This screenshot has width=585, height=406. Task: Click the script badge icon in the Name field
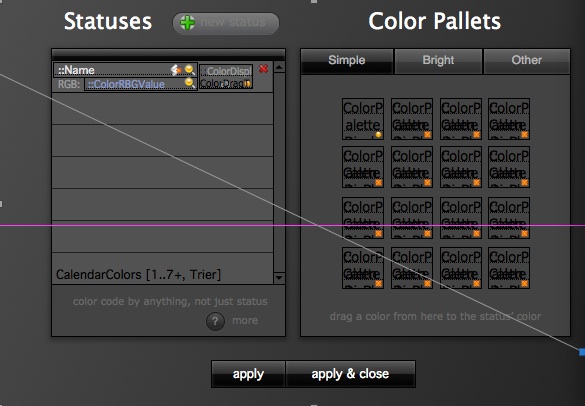tap(176, 70)
